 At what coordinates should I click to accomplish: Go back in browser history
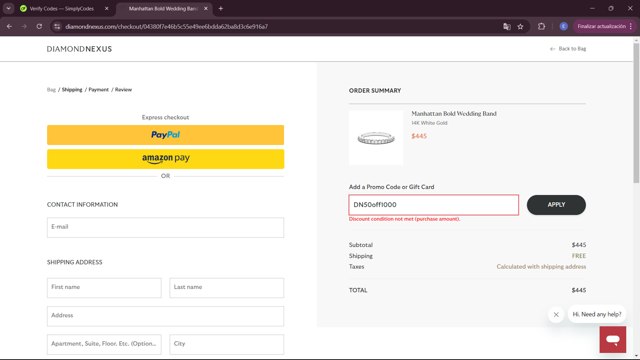9,27
